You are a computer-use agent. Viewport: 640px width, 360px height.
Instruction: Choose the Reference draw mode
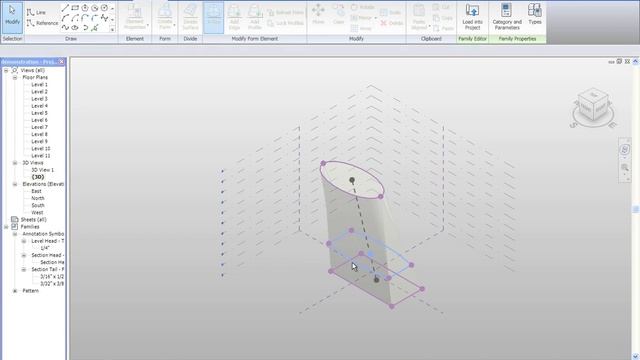tap(42, 23)
